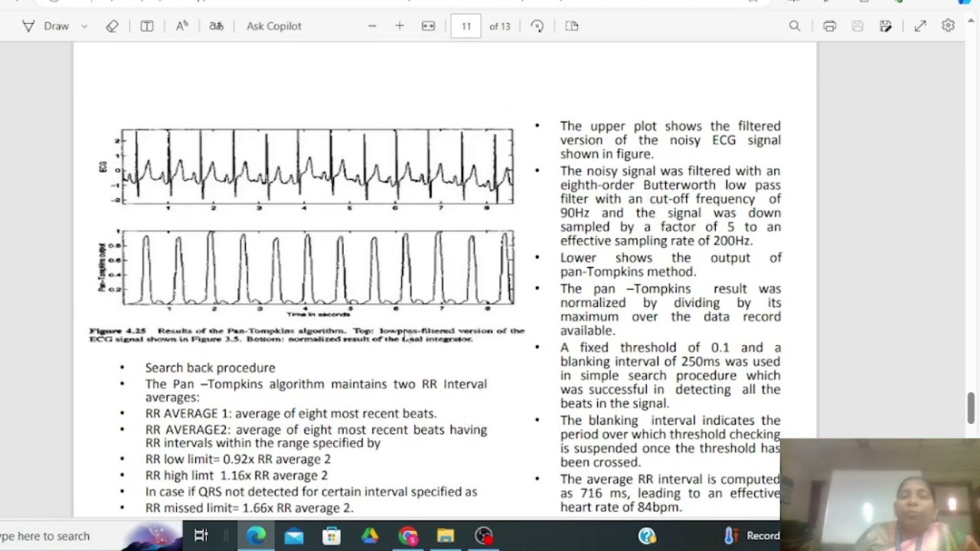Zoom in with the plus icon

tap(400, 26)
